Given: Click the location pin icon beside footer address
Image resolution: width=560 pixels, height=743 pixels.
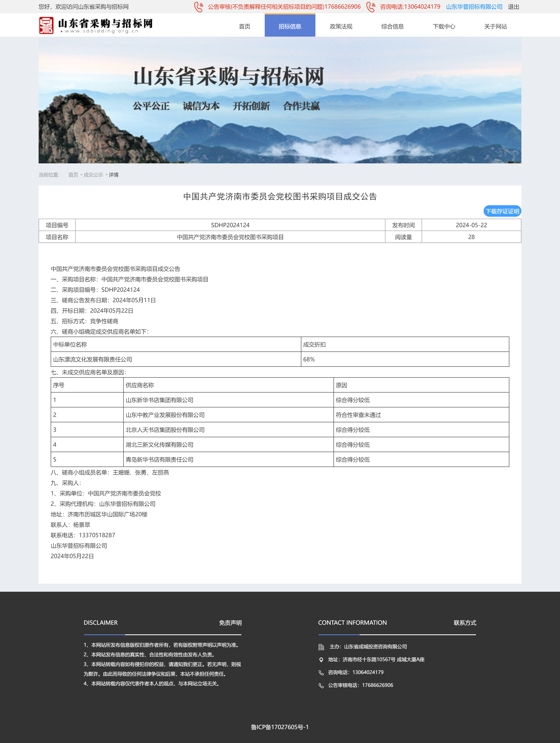Looking at the screenshot, I should 321,659.
